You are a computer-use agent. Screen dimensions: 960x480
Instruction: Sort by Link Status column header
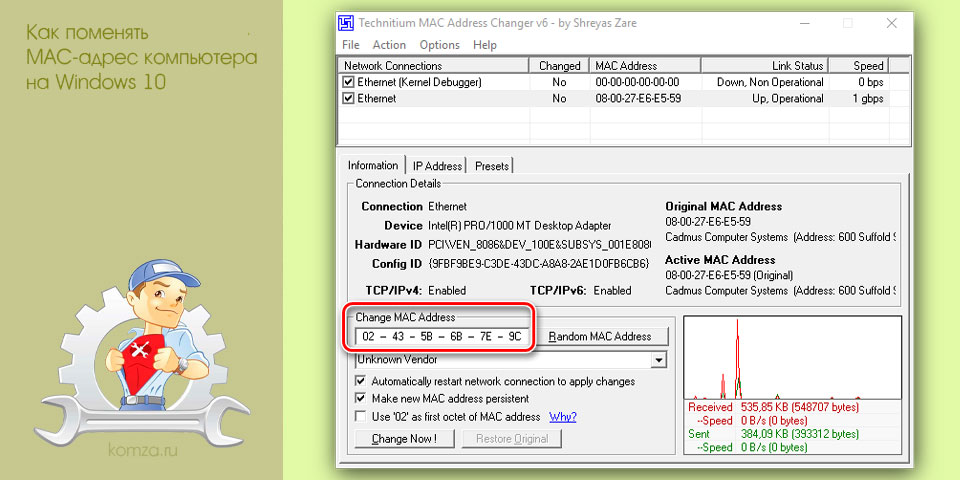coord(765,66)
